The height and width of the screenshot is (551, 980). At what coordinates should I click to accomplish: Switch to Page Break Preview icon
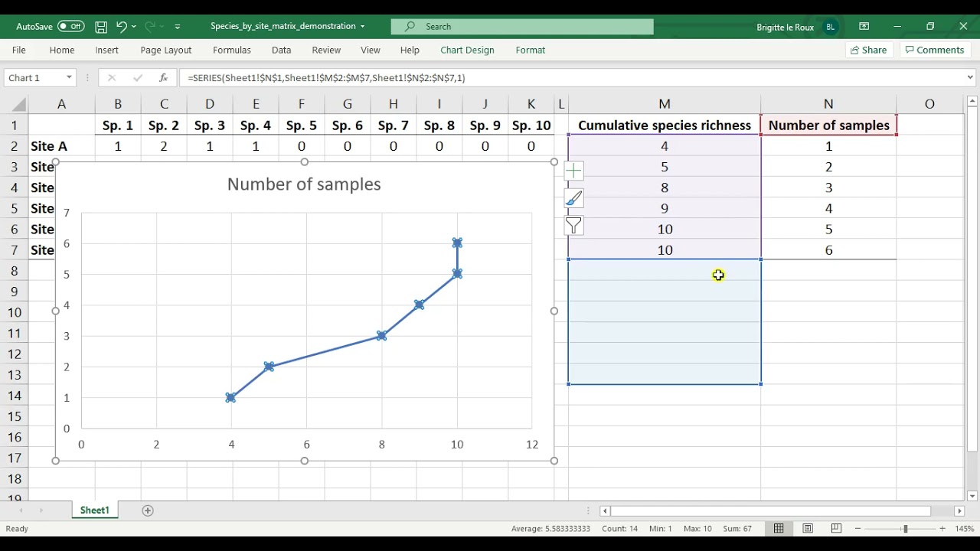pyautogui.click(x=836, y=529)
